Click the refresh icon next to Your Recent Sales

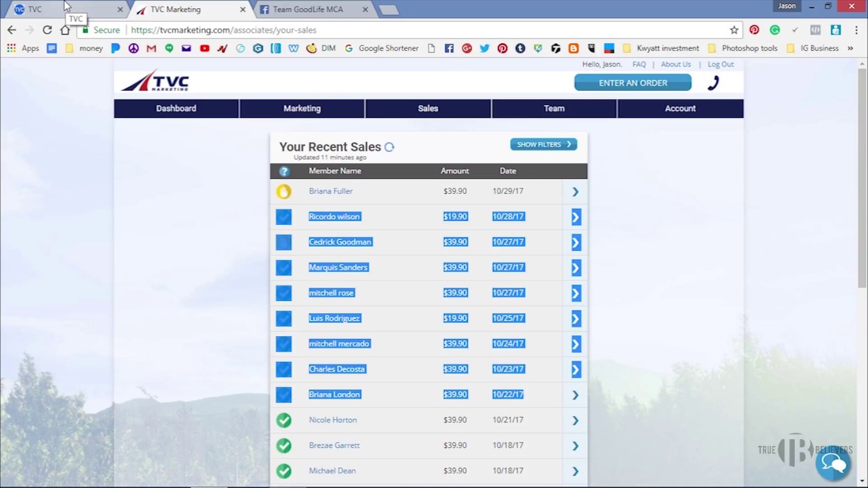(x=389, y=146)
